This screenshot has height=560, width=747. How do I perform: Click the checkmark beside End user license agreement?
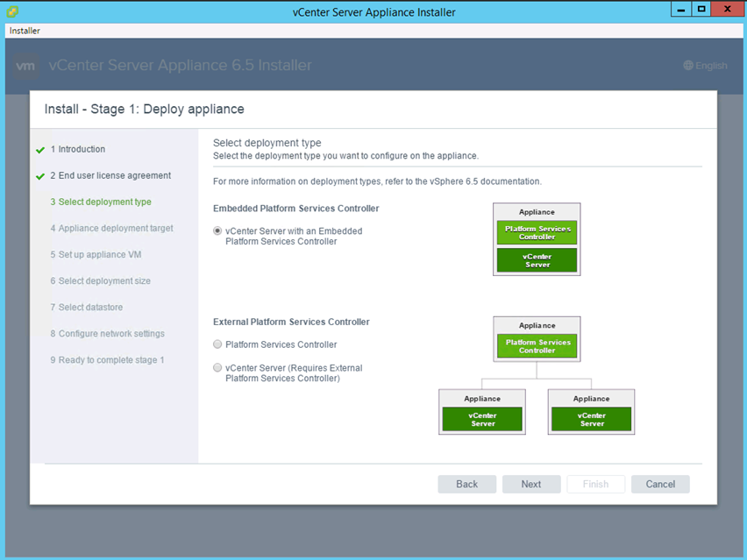click(x=40, y=176)
